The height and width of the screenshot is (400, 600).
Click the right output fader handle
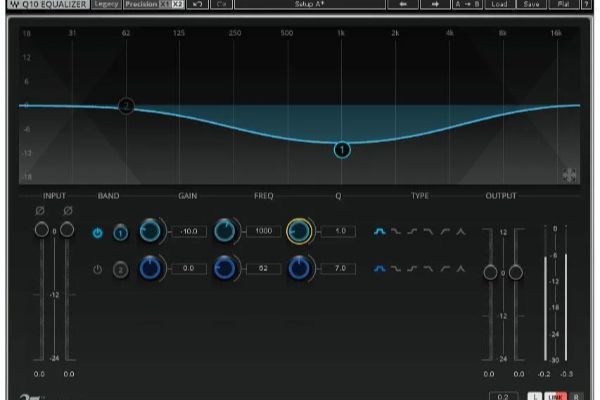516,273
